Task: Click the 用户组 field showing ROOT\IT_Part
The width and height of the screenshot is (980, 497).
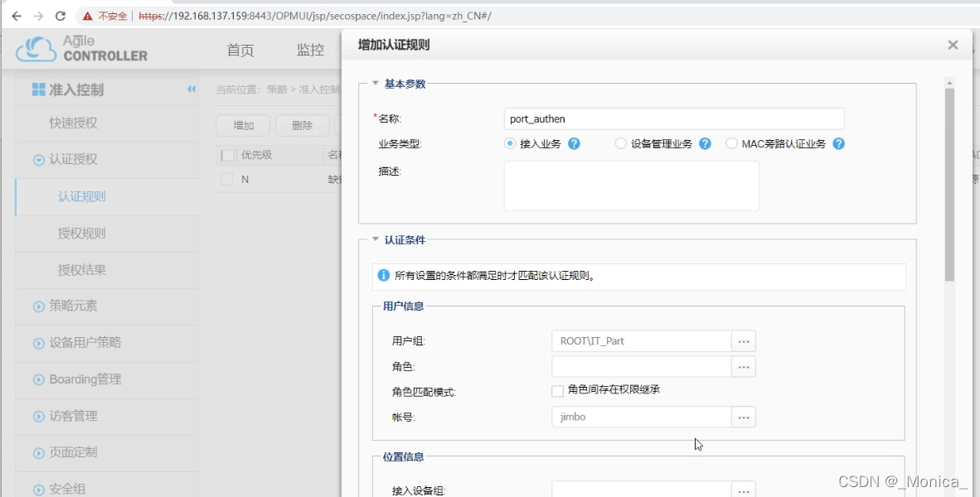Action: [x=641, y=341]
